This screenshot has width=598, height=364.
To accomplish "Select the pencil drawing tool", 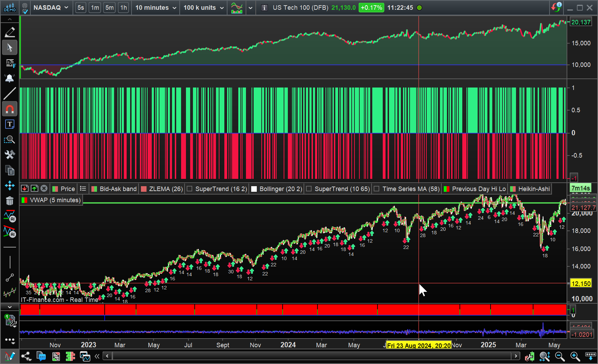I will (x=10, y=32).
